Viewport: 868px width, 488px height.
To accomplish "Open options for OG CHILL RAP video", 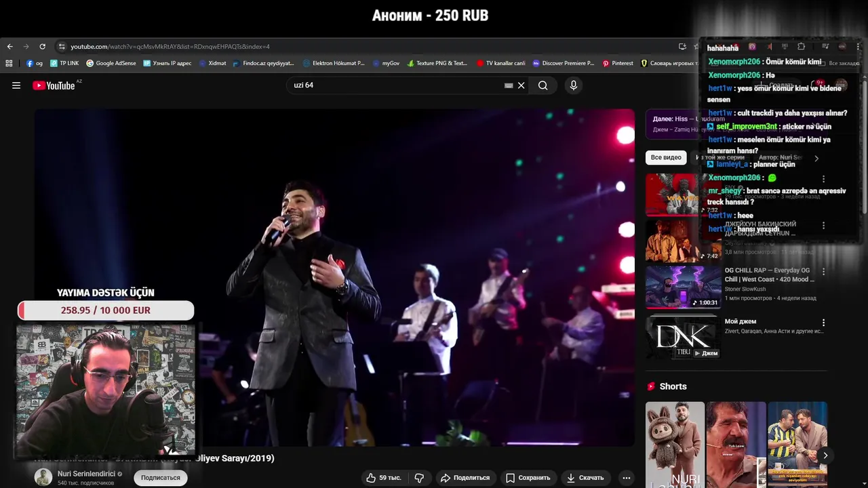I will [823, 271].
